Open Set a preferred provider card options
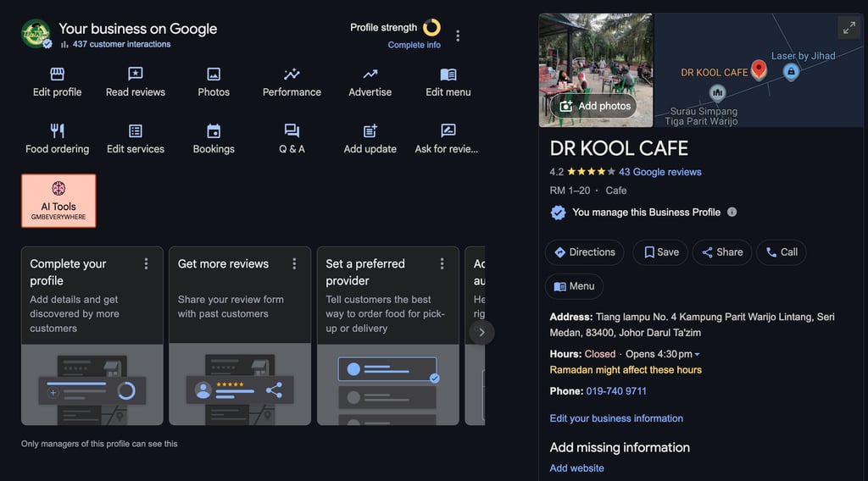Image resolution: width=868 pixels, height=481 pixels. click(442, 263)
